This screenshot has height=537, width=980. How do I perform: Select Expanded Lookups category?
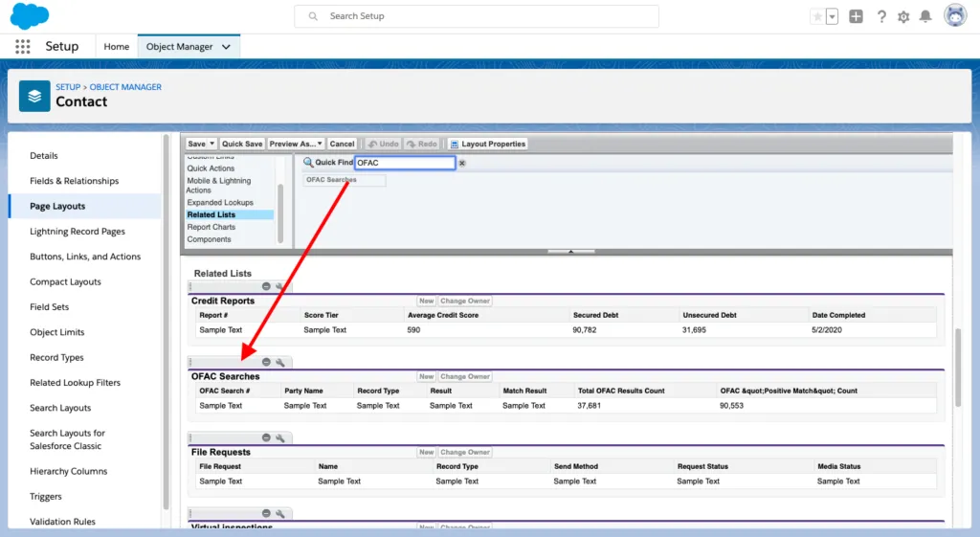pos(220,203)
